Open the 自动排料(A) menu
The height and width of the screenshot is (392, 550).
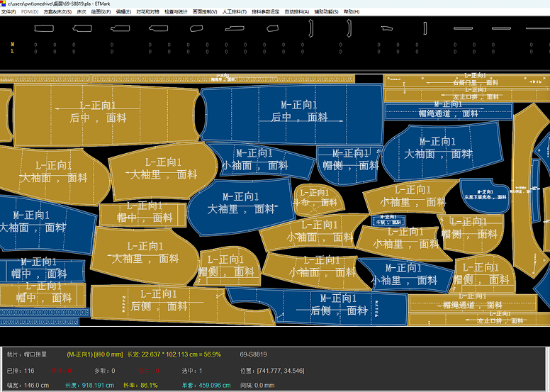[296, 12]
